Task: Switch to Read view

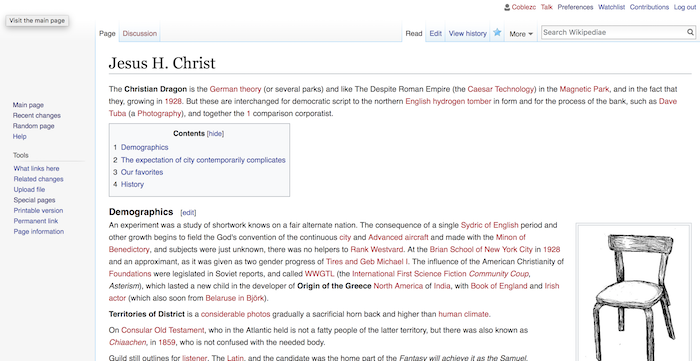Action: coord(414,33)
